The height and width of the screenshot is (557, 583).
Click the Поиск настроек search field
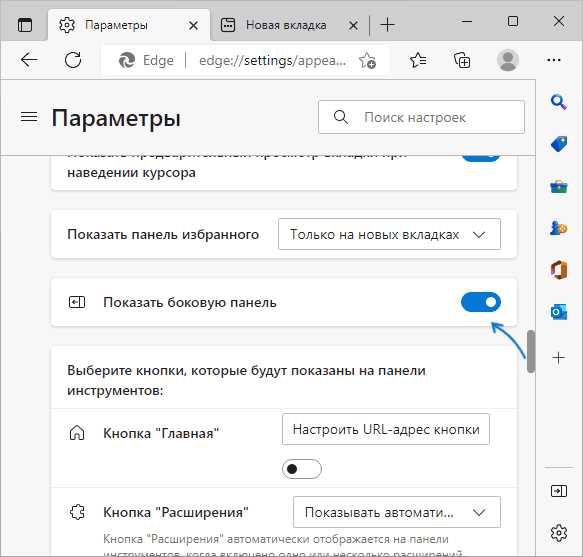[x=421, y=117]
